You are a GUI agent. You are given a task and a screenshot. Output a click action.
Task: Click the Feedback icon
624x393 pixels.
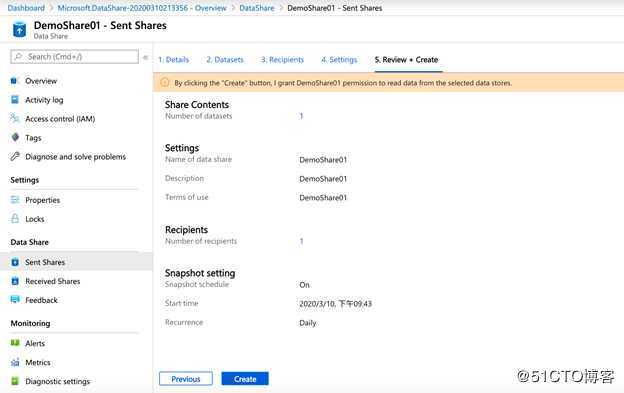(15, 300)
